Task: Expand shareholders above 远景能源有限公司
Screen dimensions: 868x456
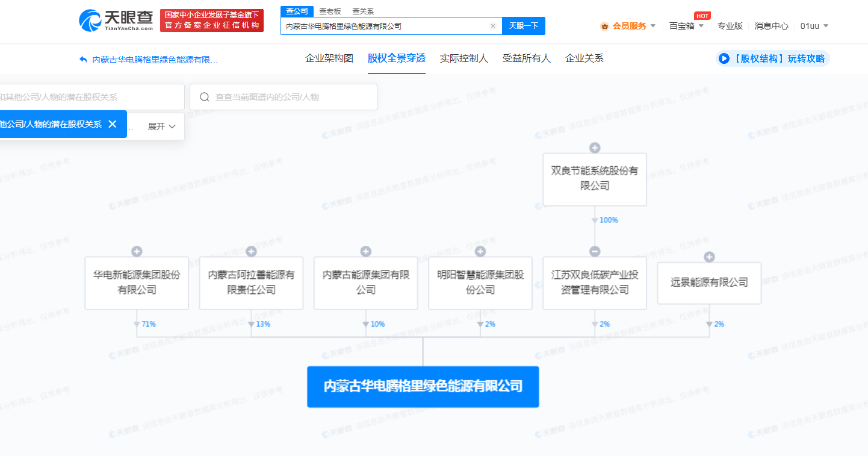Action: click(x=709, y=257)
